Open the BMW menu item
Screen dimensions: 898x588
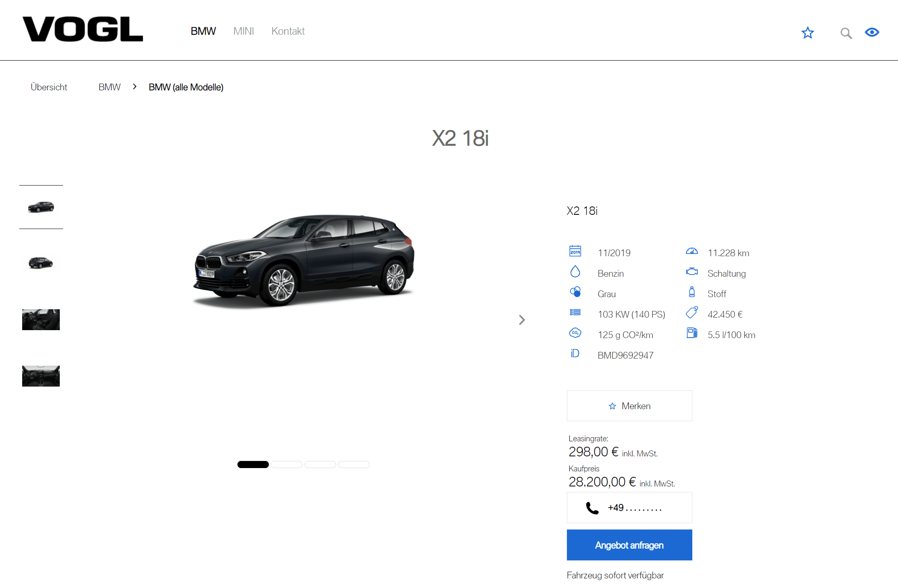tap(203, 31)
